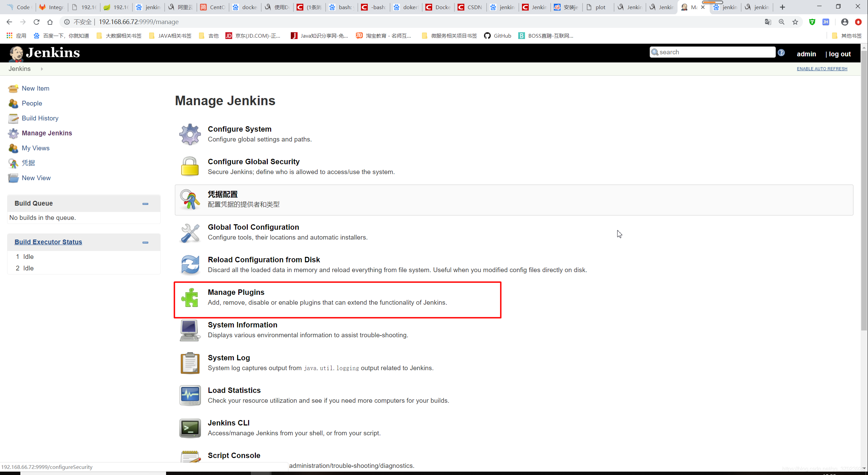
Task: Click the translate page icon in address bar
Action: 768,22
